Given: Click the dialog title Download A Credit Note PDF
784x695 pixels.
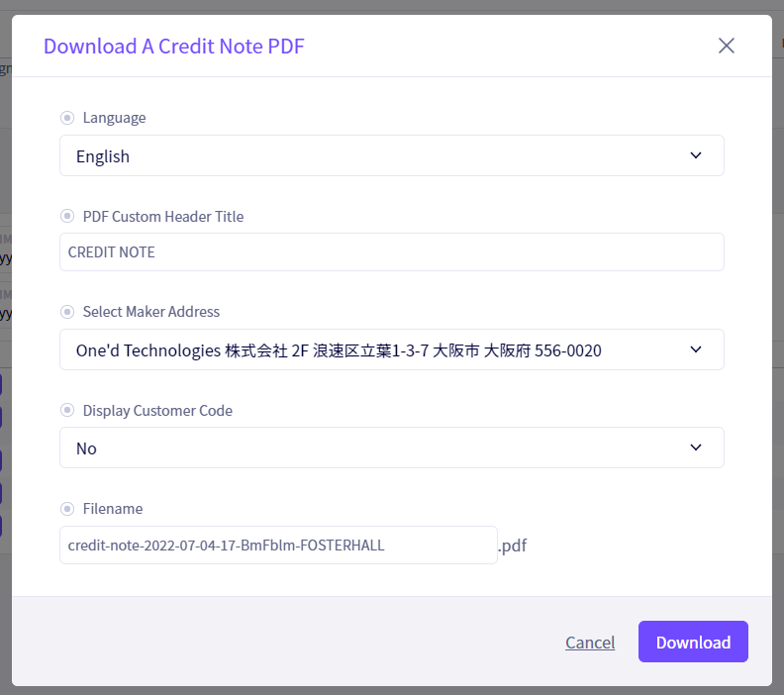Looking at the screenshot, I should click(174, 46).
